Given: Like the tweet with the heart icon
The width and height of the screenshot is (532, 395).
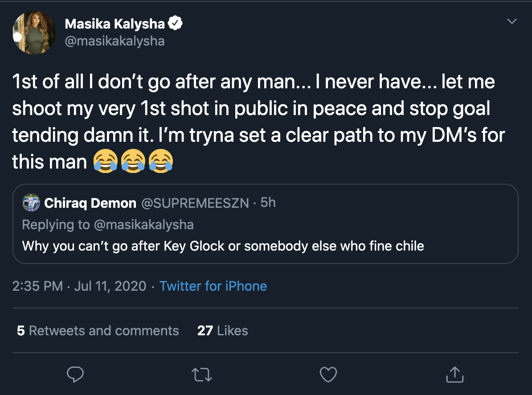Looking at the screenshot, I should [328, 374].
